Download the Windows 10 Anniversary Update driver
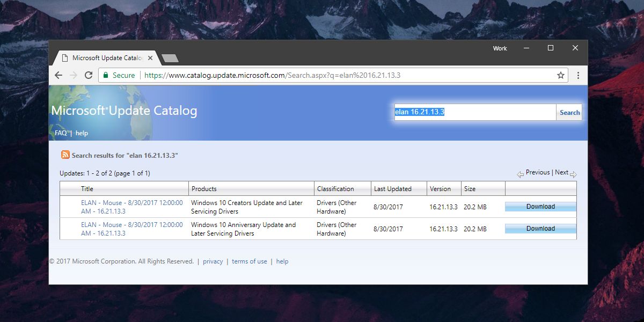644x322 pixels. coord(540,229)
